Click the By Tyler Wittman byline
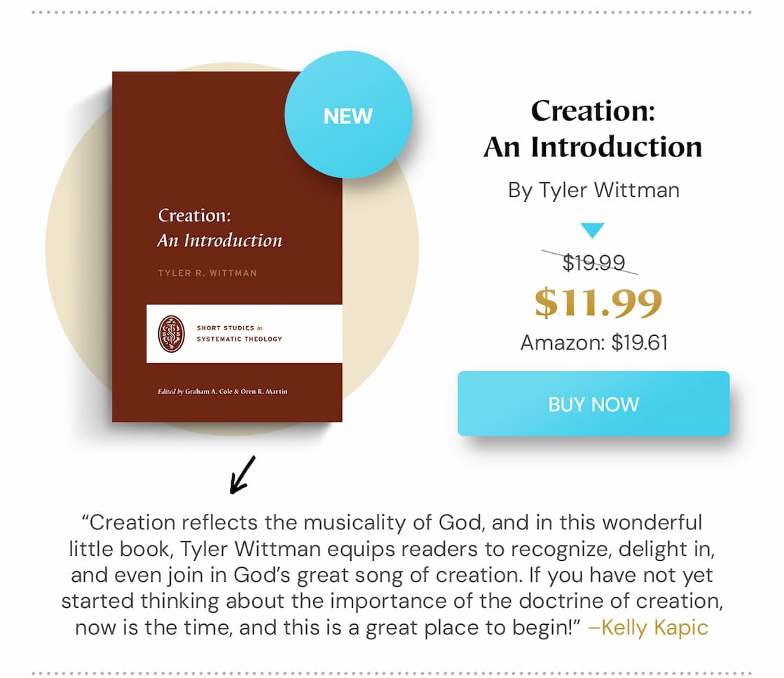The image size is (784, 678). (593, 189)
